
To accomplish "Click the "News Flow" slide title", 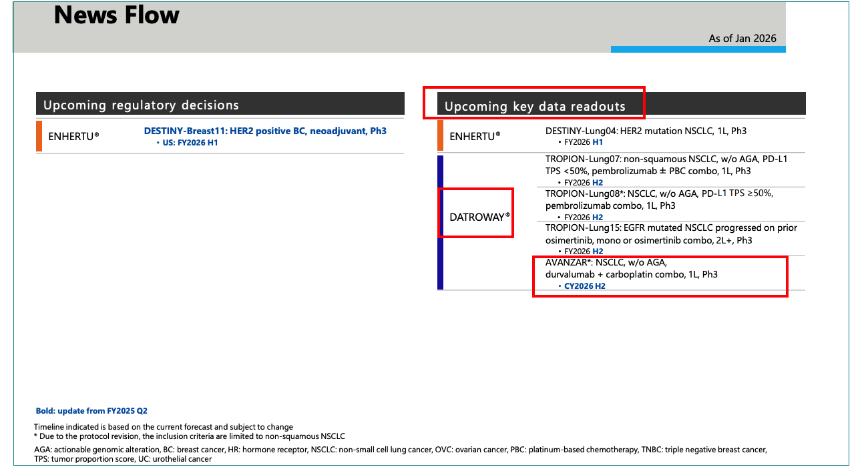I will (x=116, y=15).
